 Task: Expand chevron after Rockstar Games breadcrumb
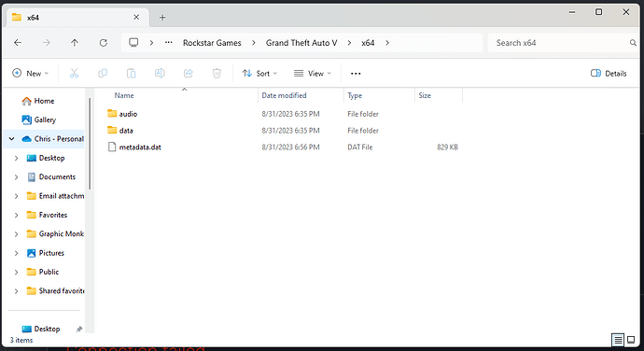[254, 43]
